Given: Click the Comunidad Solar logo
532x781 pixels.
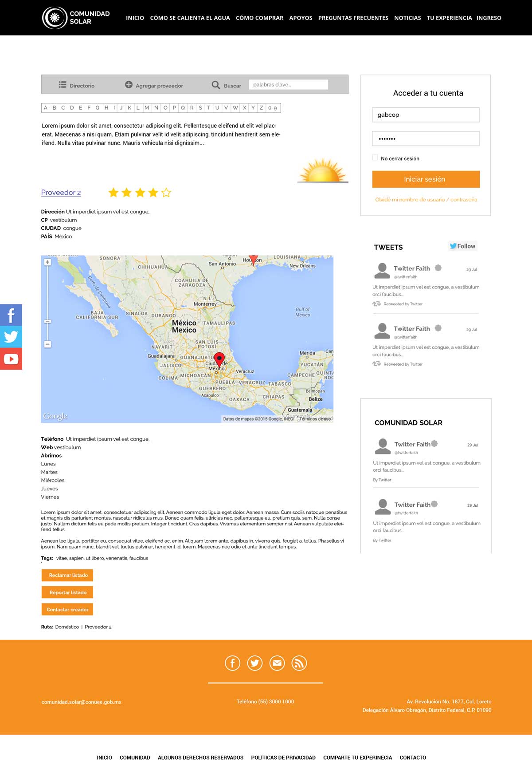Looking at the screenshot, I should (76, 18).
